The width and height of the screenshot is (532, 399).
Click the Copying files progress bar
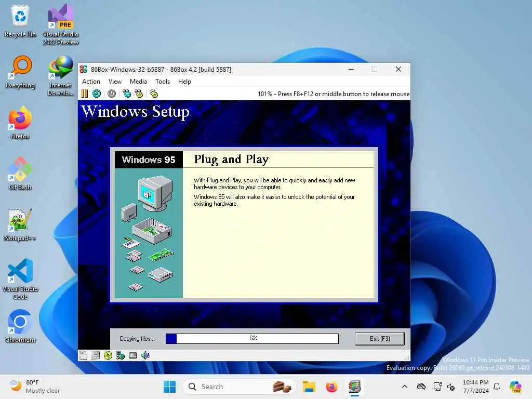tap(252, 339)
